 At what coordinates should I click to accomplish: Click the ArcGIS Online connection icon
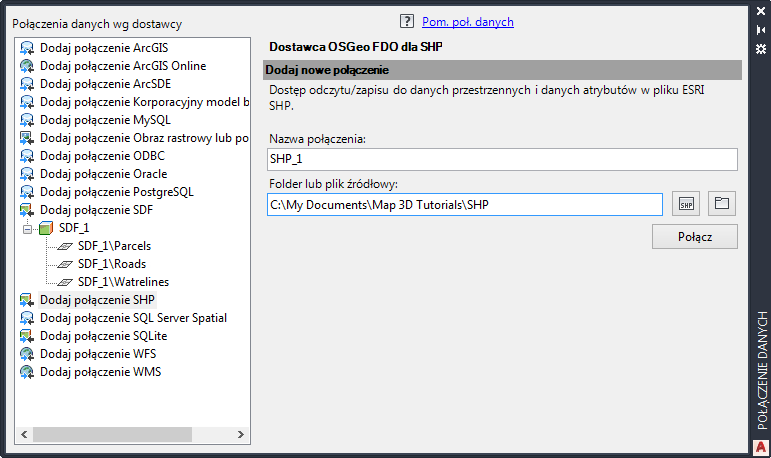pyautogui.click(x=27, y=66)
